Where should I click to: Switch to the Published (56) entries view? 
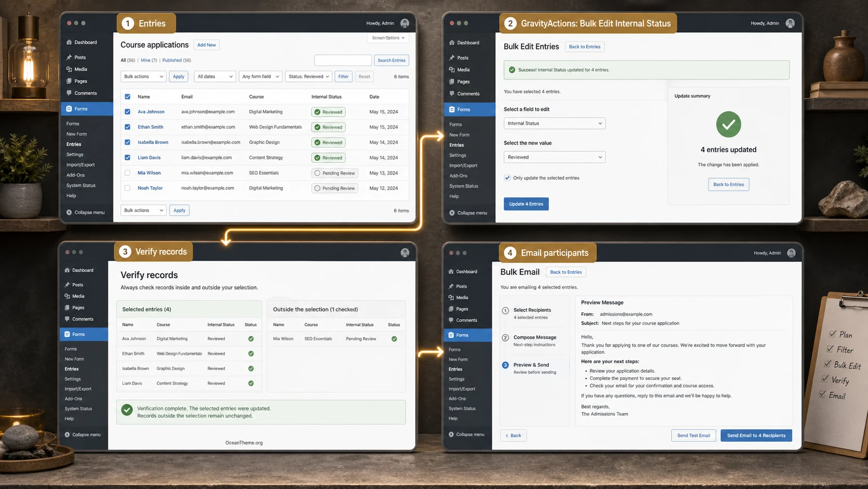tap(177, 60)
